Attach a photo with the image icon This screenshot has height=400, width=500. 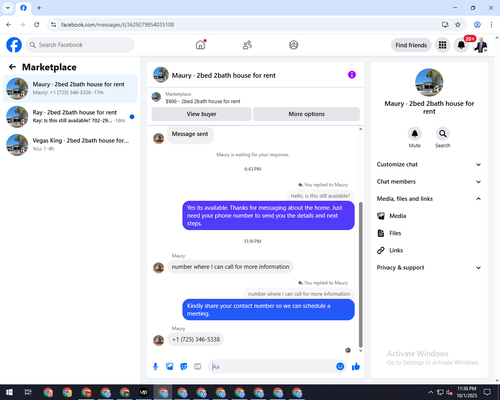pyautogui.click(x=170, y=367)
